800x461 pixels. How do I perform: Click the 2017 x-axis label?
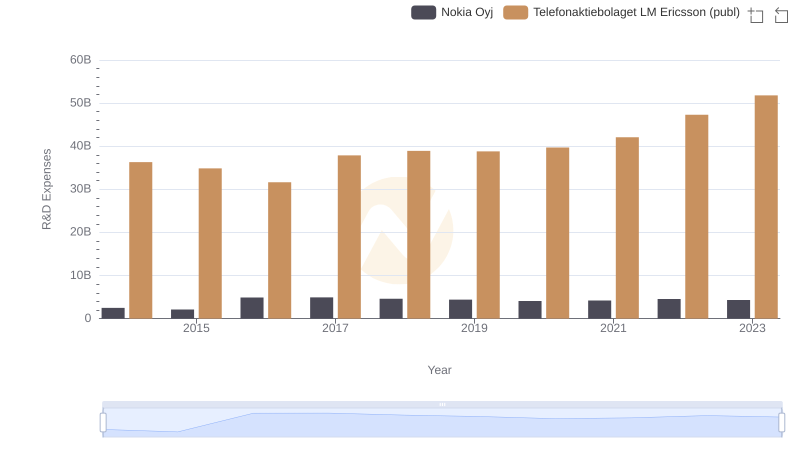coord(335,328)
